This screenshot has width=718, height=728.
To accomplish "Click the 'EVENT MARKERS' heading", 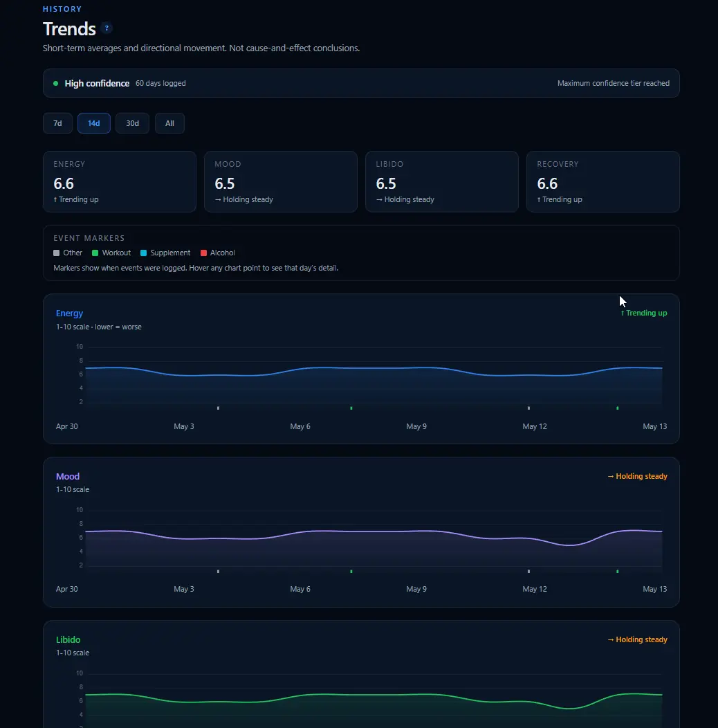I will (89, 238).
